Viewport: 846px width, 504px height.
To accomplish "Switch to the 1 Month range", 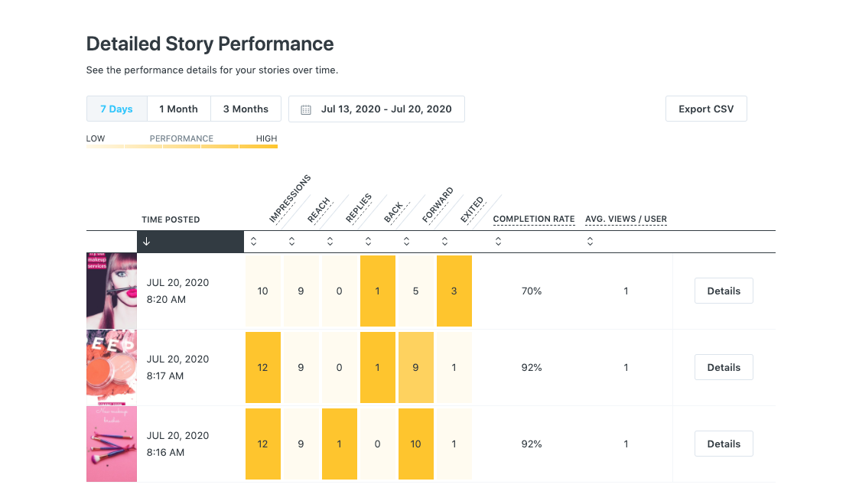I will [x=178, y=109].
